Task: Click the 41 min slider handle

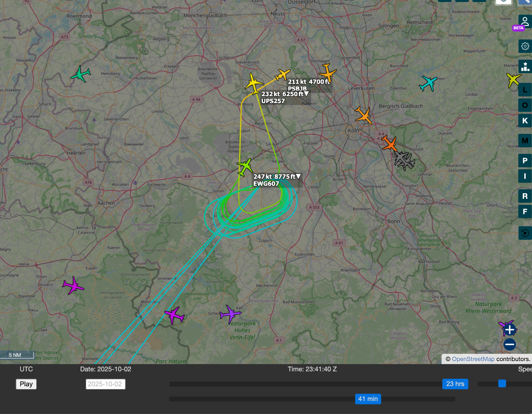Action: coord(368,399)
